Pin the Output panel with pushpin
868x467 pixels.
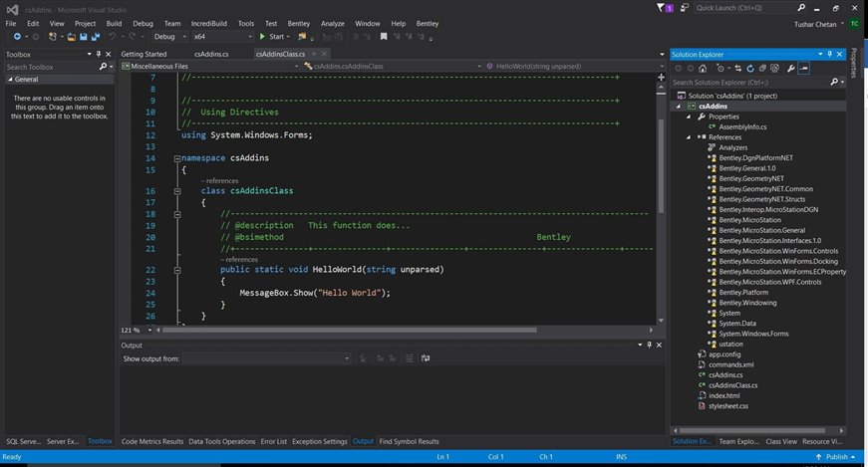(650, 345)
